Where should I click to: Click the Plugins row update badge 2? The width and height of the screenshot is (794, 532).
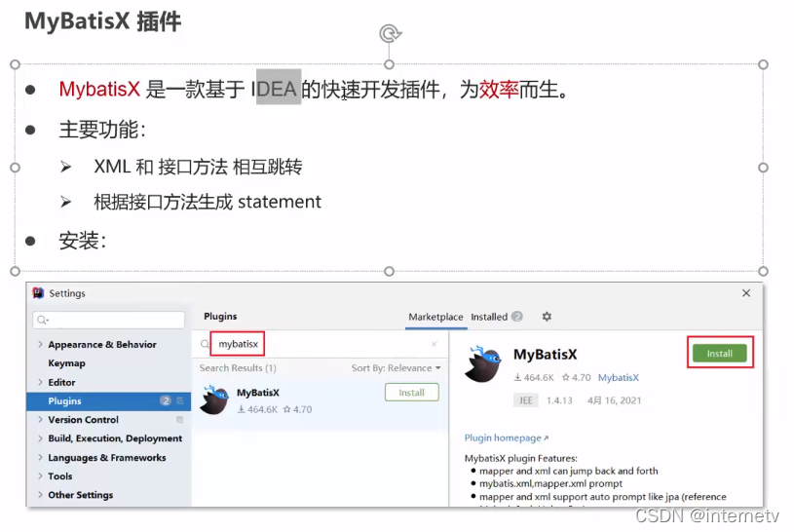point(166,400)
